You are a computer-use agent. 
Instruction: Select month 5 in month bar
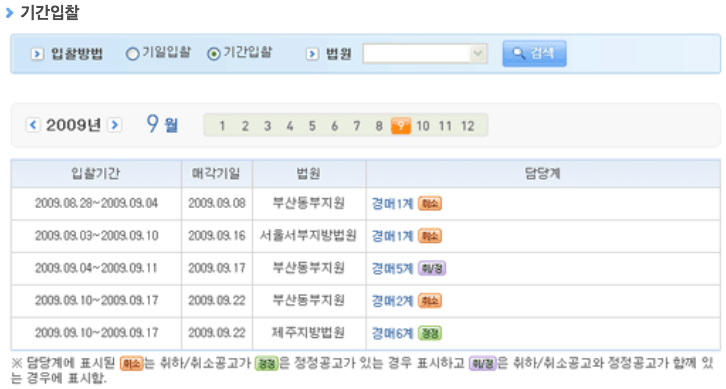312,126
